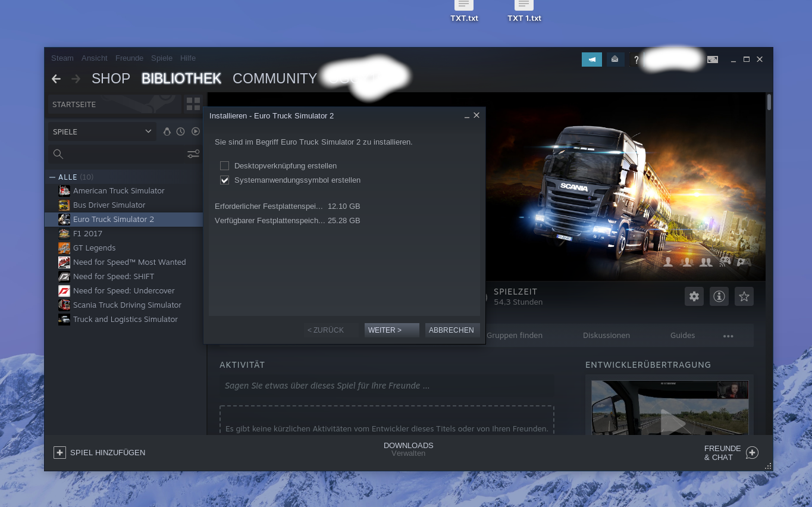This screenshot has height=507, width=812.
Task: Click the plus icon beside Spiel hinzufügen
Action: [x=59, y=453]
